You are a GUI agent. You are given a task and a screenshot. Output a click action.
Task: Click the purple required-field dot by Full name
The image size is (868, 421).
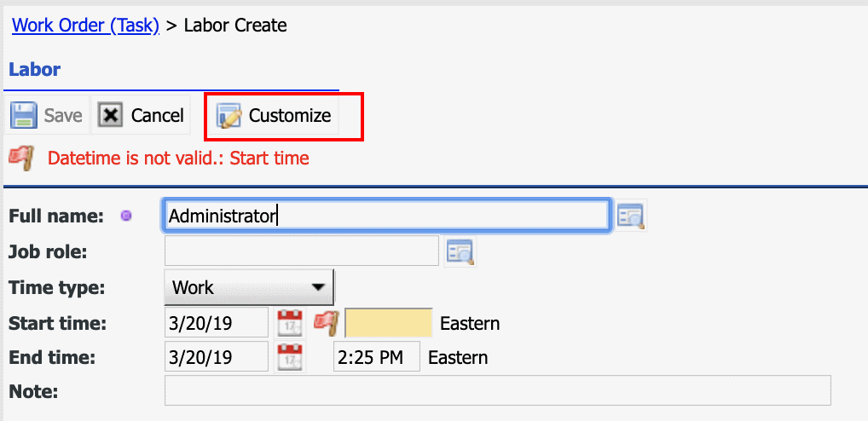coord(126,216)
